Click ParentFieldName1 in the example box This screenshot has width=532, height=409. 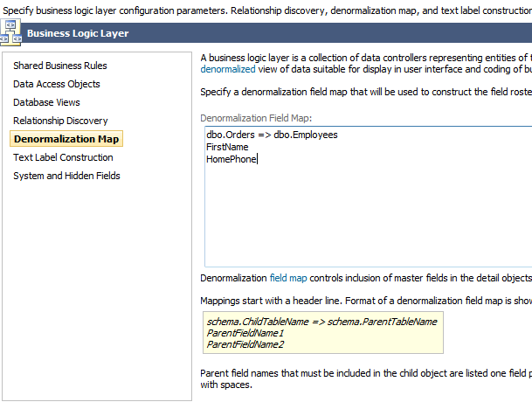click(x=245, y=333)
